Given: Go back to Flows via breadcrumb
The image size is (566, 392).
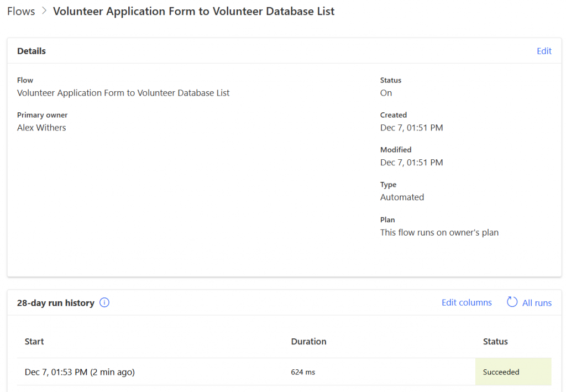Looking at the screenshot, I should click(x=21, y=11).
